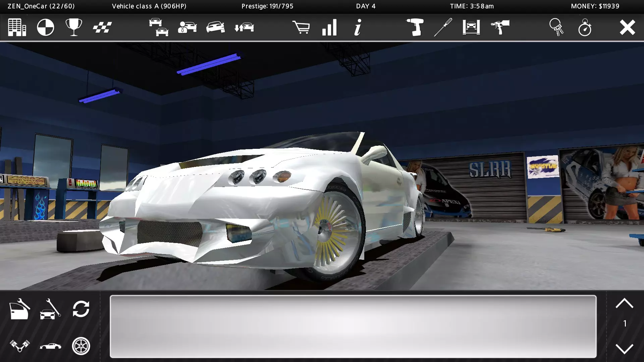Click the building garage icon
The width and height of the screenshot is (644, 362).
click(x=17, y=27)
